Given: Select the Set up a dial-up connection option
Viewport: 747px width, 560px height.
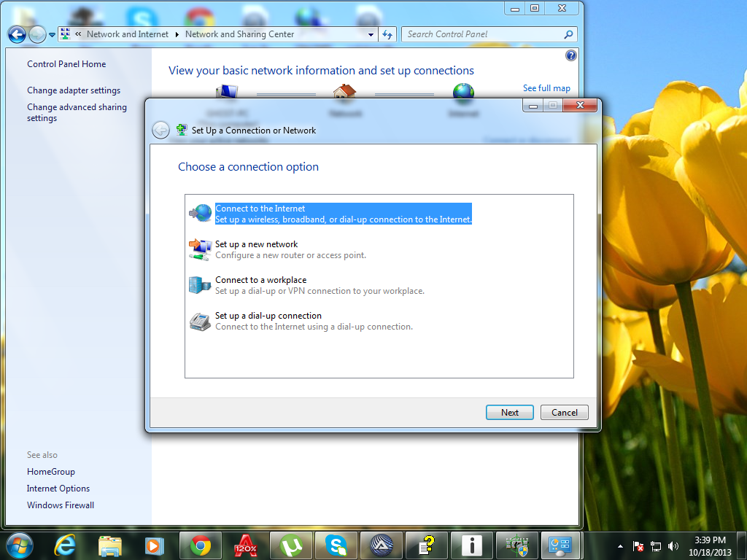Looking at the screenshot, I should [x=268, y=316].
